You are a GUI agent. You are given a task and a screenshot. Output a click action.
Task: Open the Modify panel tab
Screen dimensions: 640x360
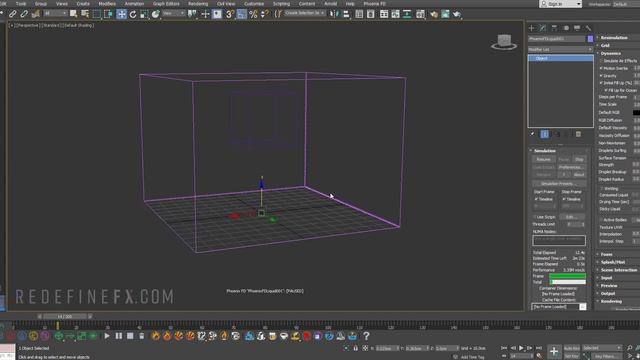[543, 28]
